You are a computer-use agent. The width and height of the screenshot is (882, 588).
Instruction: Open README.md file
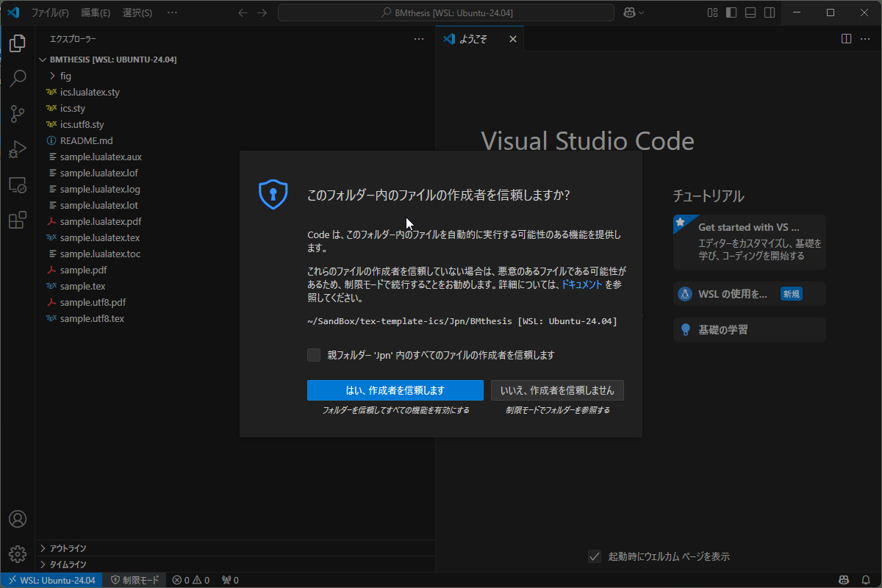pos(235,140)
